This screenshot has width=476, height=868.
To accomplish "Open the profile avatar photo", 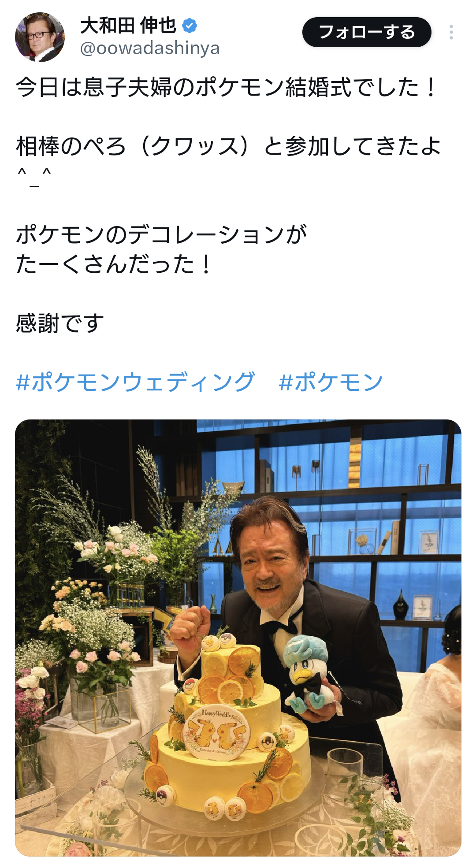I will pyautogui.click(x=40, y=37).
